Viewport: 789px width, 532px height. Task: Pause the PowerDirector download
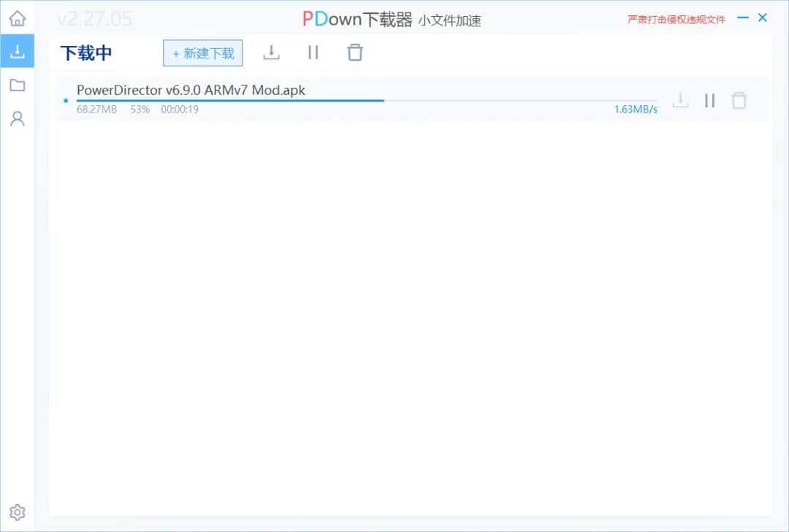pyautogui.click(x=709, y=100)
